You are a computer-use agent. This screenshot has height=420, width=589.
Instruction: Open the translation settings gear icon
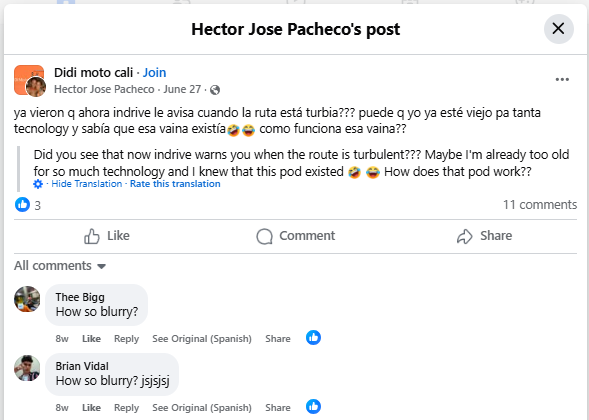pyautogui.click(x=38, y=184)
